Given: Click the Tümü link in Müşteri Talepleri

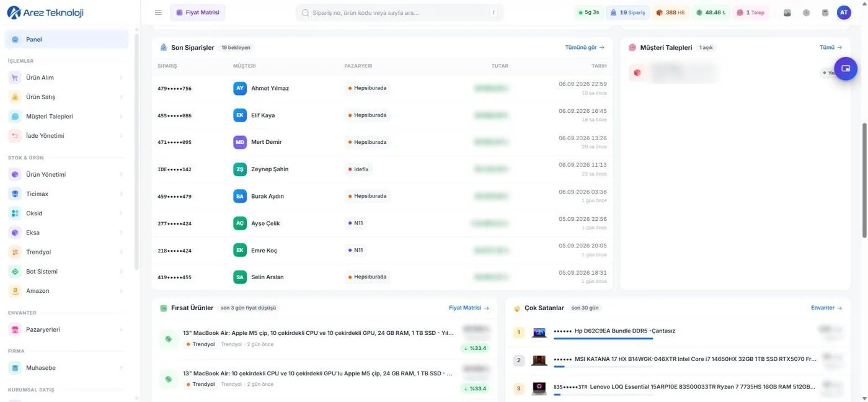Looking at the screenshot, I should click(x=831, y=47).
